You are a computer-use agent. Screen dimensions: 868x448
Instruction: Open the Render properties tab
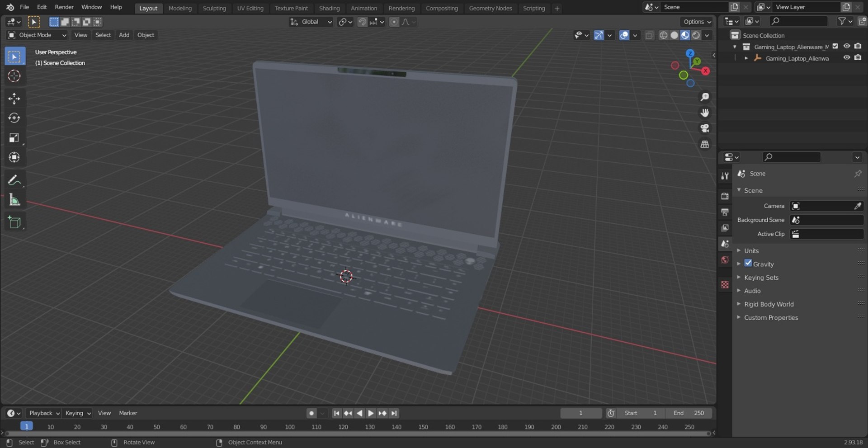(x=725, y=196)
